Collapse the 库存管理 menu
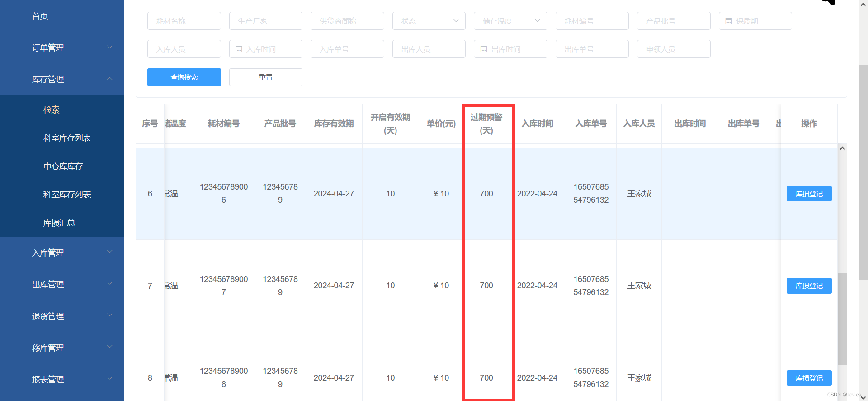 [x=62, y=79]
